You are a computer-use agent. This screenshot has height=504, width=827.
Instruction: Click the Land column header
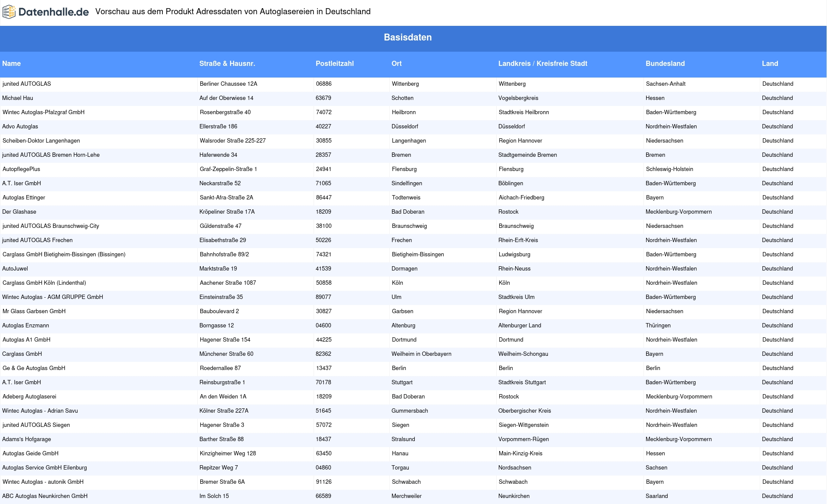(x=770, y=64)
